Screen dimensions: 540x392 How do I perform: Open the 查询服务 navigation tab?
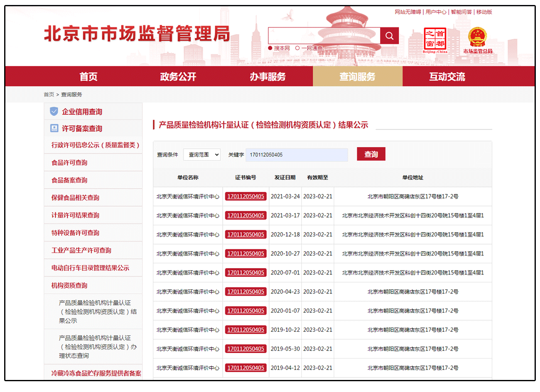[358, 76]
